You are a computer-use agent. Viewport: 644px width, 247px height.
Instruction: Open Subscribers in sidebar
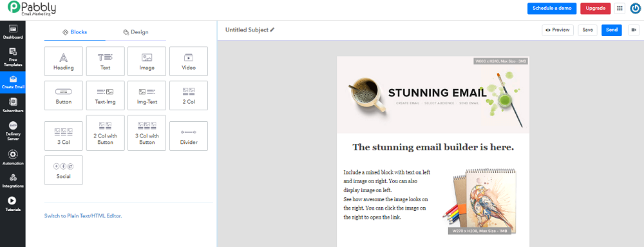[13, 105]
